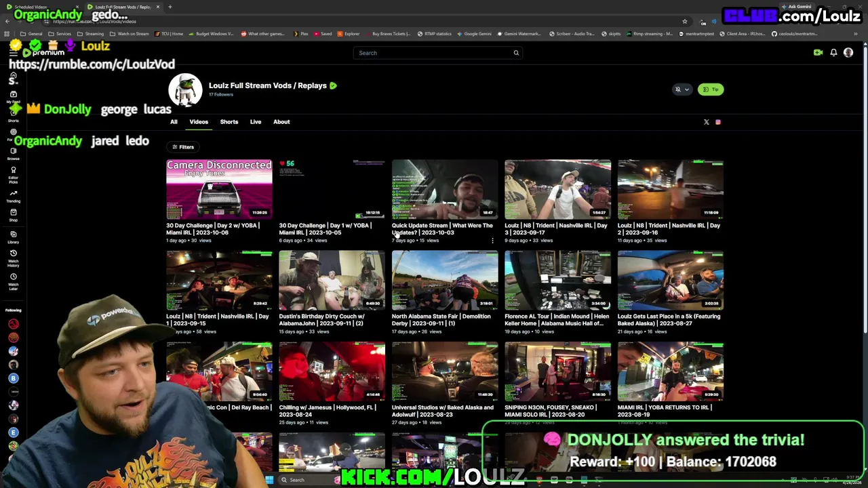Open Watch Later in sidebar
This screenshot has height=488, width=868.
[13, 281]
